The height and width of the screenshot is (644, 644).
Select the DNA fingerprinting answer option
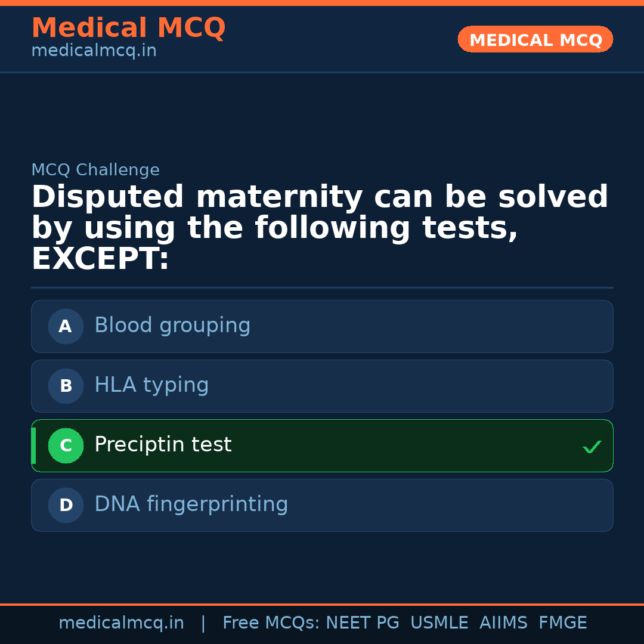click(322, 505)
